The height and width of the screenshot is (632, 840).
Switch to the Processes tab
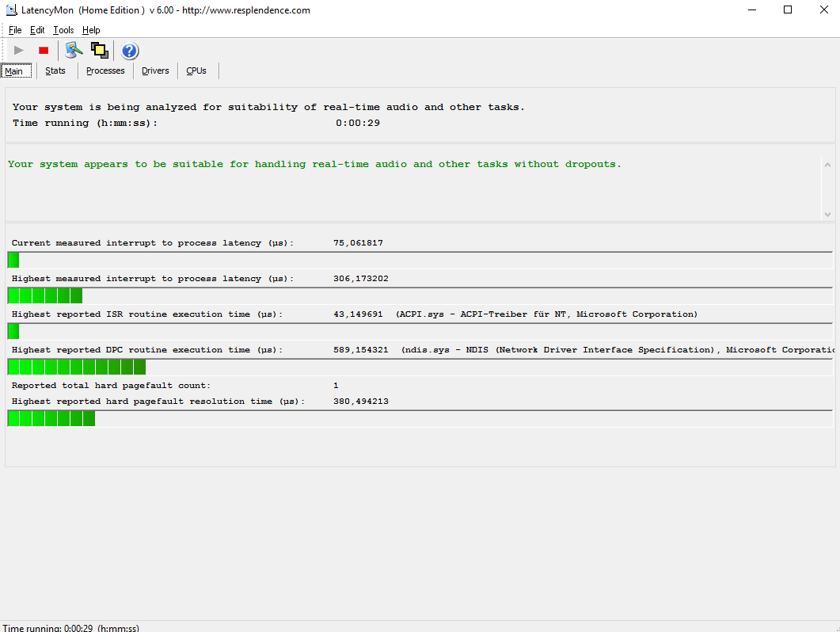[105, 70]
